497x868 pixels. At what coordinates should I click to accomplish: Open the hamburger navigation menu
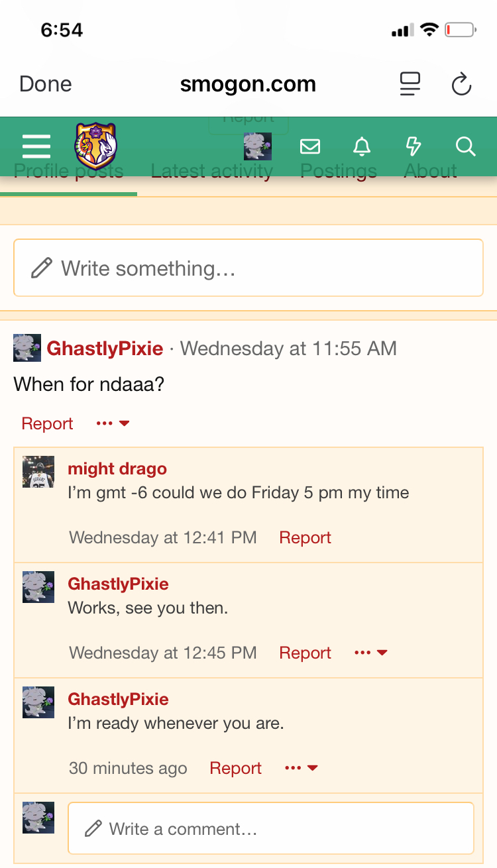36,146
